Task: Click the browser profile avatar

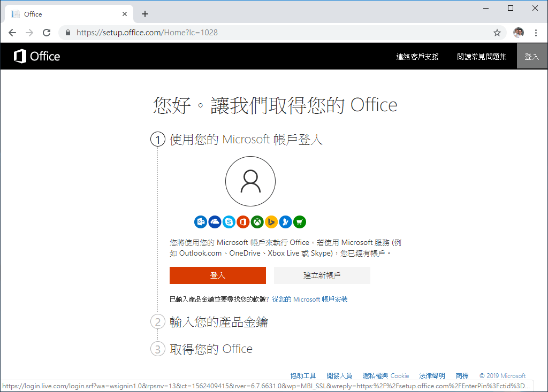Action: click(x=518, y=33)
